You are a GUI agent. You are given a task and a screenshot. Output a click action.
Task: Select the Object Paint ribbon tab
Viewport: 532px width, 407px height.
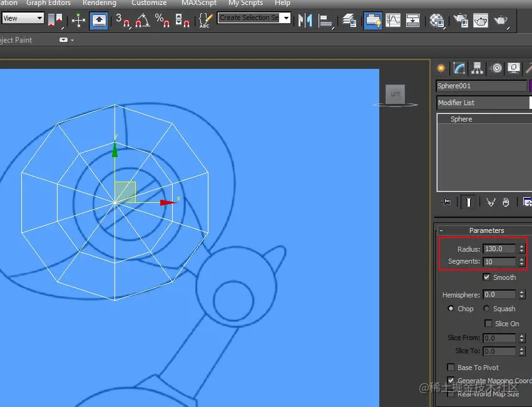[16, 40]
